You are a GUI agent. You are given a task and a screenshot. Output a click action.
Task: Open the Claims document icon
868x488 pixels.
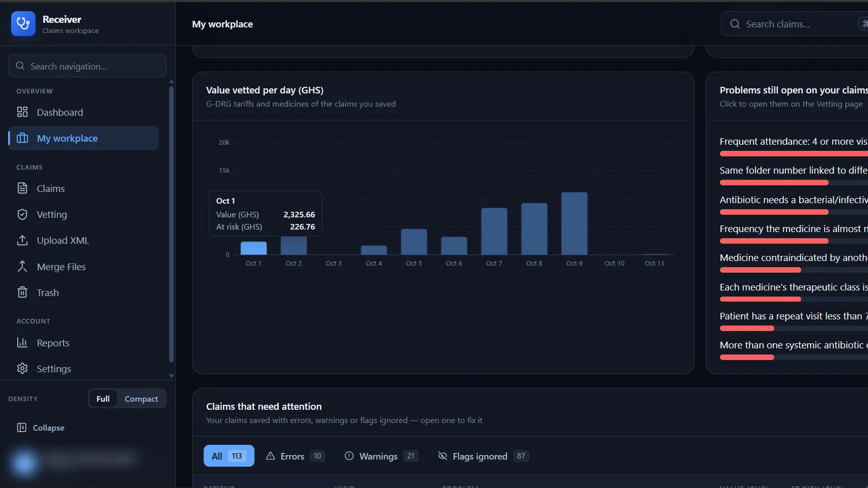22,188
